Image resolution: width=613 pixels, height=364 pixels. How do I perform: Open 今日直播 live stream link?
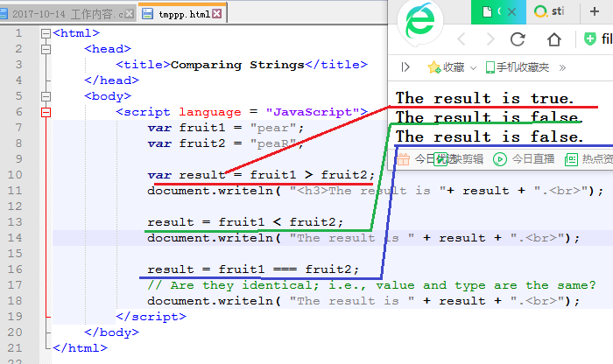(524, 159)
